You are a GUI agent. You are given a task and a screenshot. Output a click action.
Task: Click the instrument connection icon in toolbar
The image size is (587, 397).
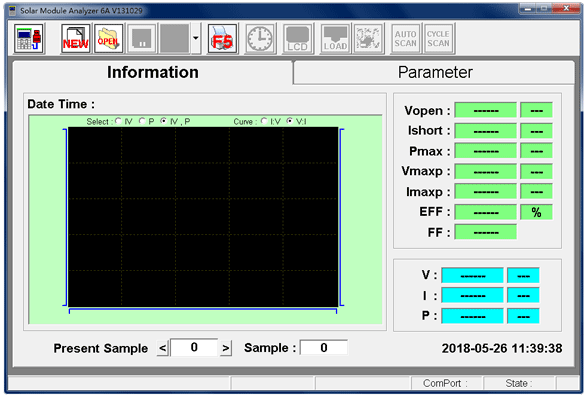29,39
